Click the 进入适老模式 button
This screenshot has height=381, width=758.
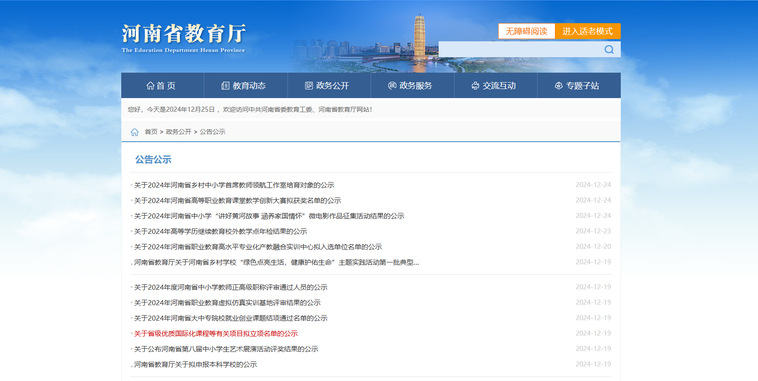[x=587, y=31]
